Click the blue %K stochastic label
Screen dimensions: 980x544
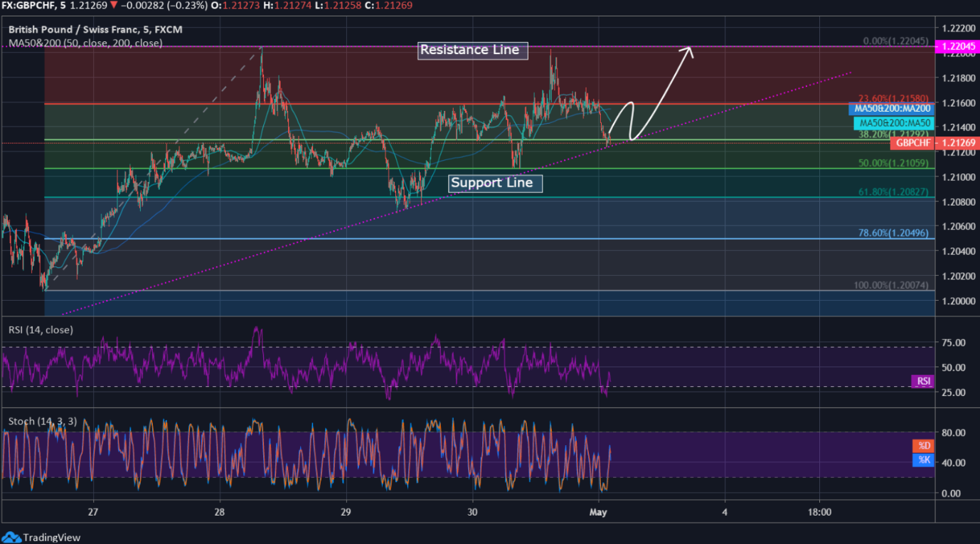[923, 460]
